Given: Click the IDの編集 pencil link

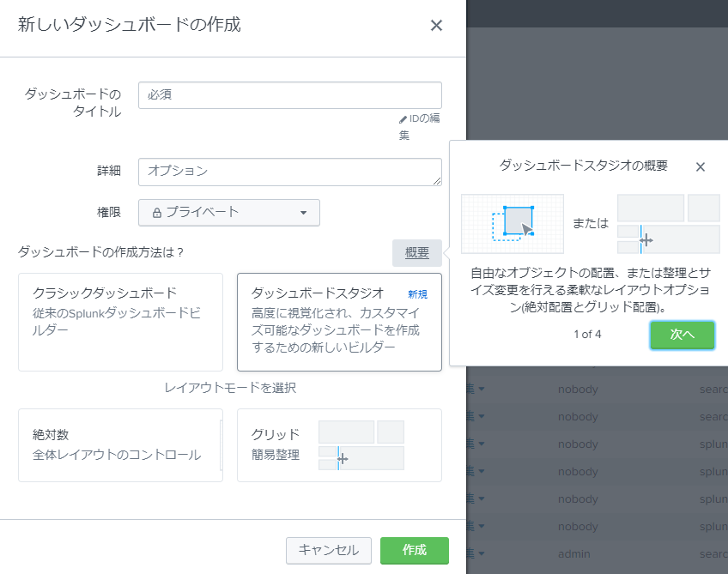Looking at the screenshot, I should tap(419, 127).
